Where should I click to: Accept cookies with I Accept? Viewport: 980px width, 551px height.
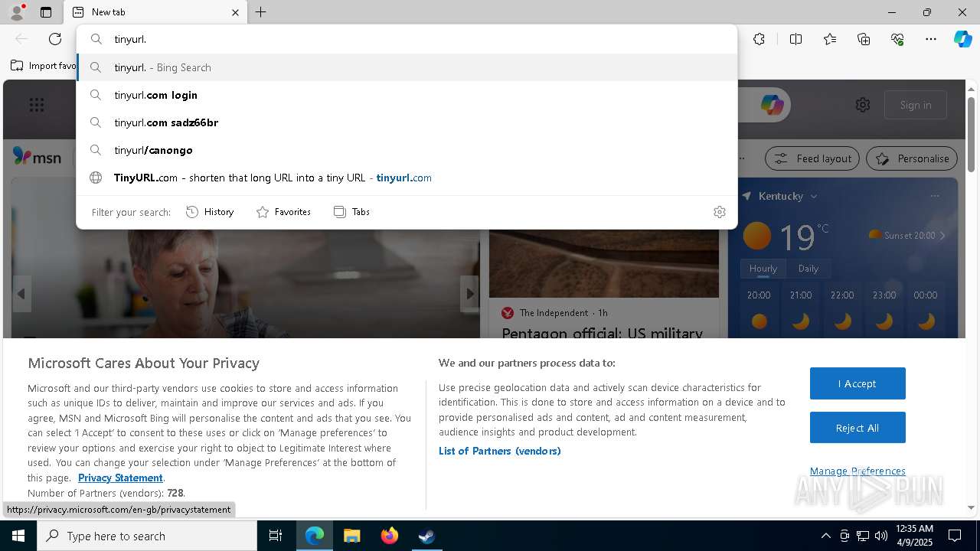point(857,383)
